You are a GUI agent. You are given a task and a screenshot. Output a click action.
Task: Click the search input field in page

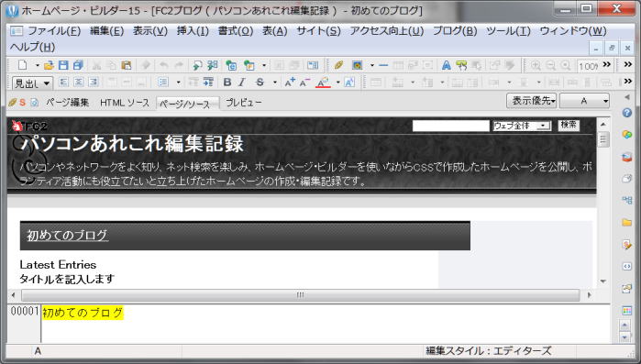450,126
